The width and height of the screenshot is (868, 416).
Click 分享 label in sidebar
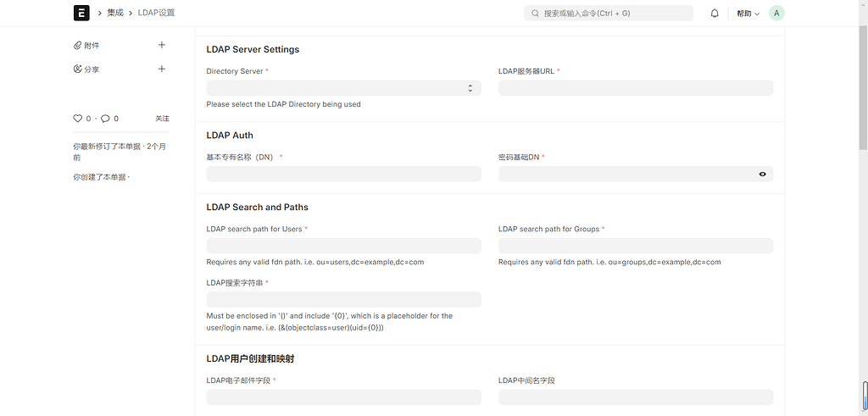click(92, 69)
